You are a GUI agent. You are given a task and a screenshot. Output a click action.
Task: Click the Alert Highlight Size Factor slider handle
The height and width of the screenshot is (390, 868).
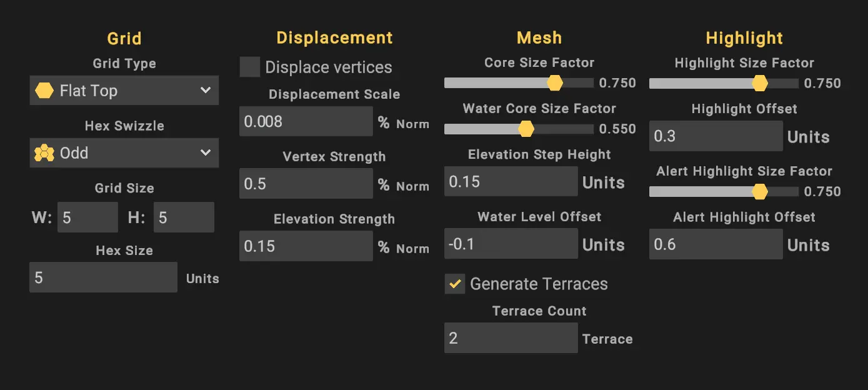759,191
